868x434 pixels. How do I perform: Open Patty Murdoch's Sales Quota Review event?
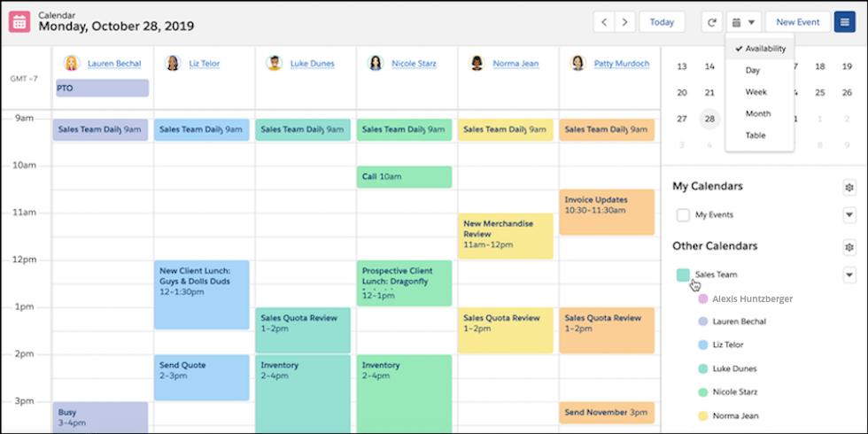pos(607,330)
